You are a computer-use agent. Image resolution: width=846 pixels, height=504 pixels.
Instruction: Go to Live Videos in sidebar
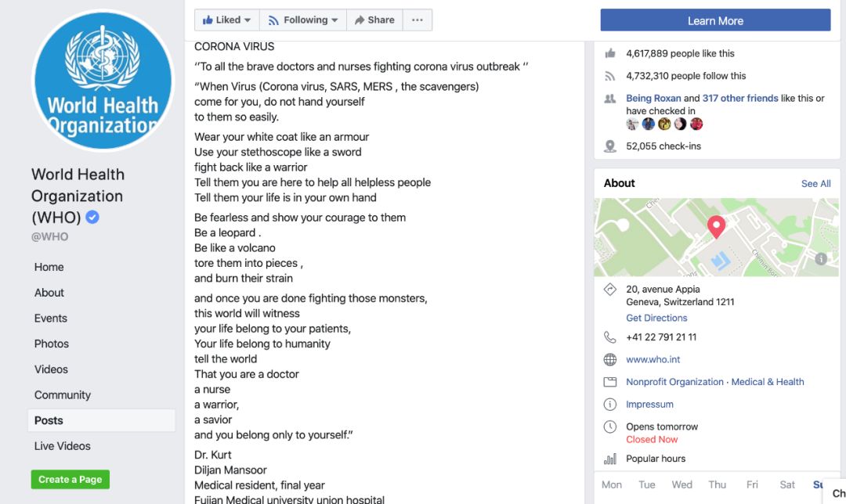(x=63, y=446)
